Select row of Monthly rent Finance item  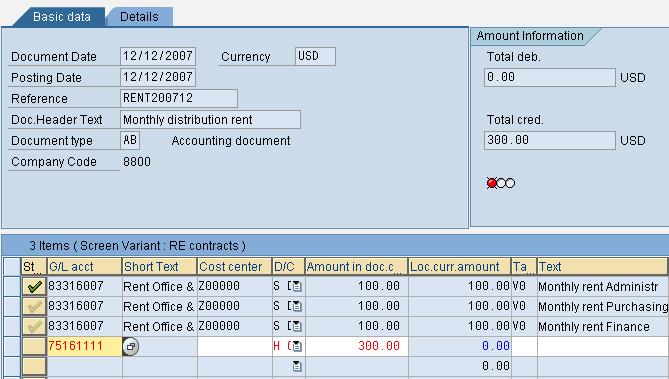[12, 327]
